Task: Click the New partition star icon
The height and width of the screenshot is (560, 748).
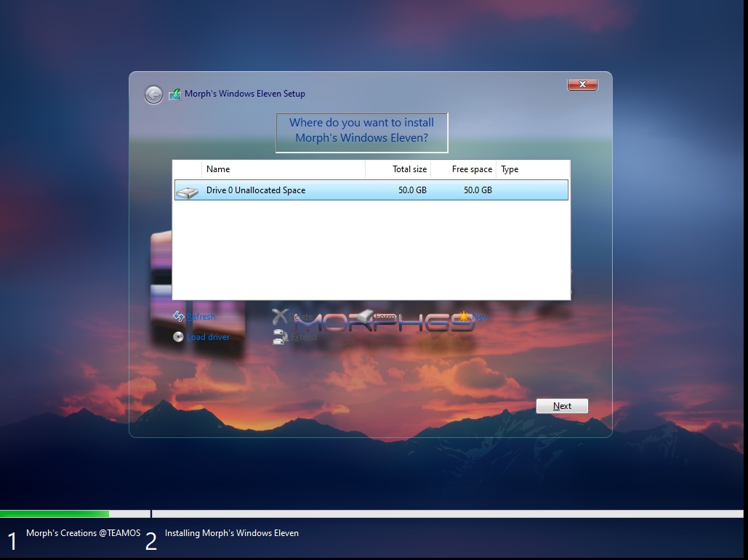Action: tap(464, 316)
